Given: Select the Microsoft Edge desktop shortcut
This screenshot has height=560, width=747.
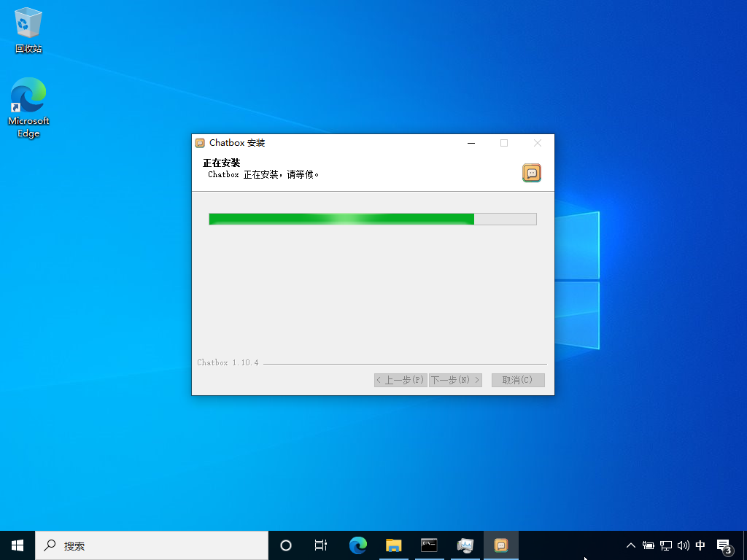Looking at the screenshot, I should click(x=28, y=108).
